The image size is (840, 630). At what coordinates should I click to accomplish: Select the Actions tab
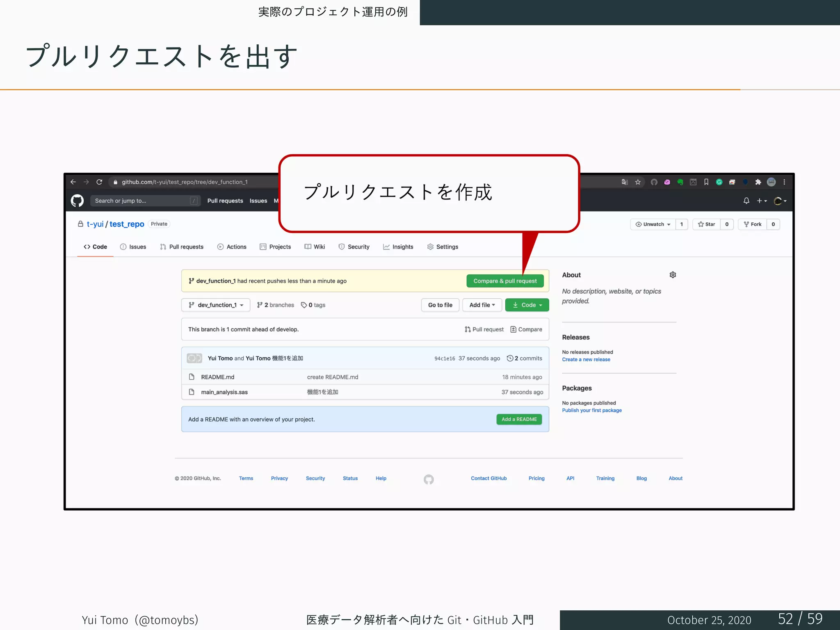232,247
